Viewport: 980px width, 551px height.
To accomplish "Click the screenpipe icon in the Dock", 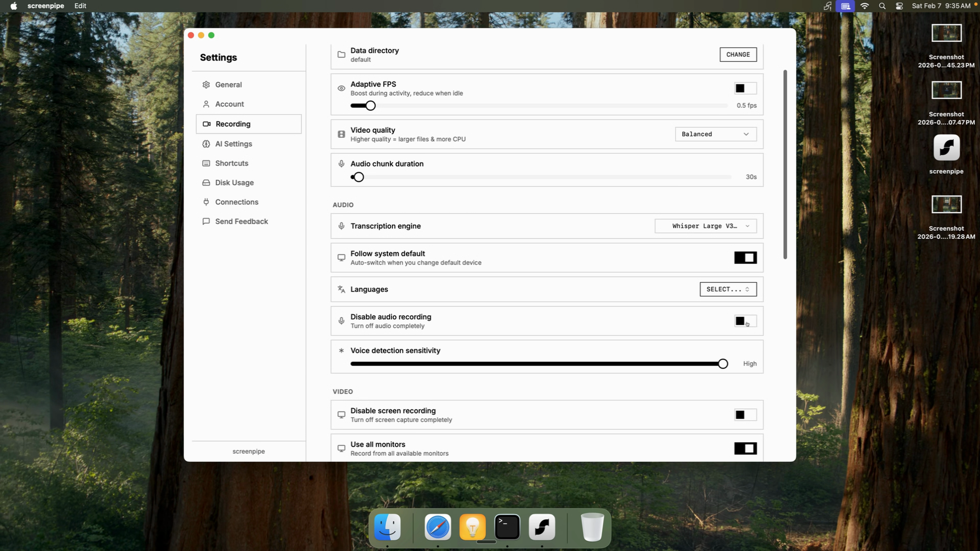I will pyautogui.click(x=542, y=527).
